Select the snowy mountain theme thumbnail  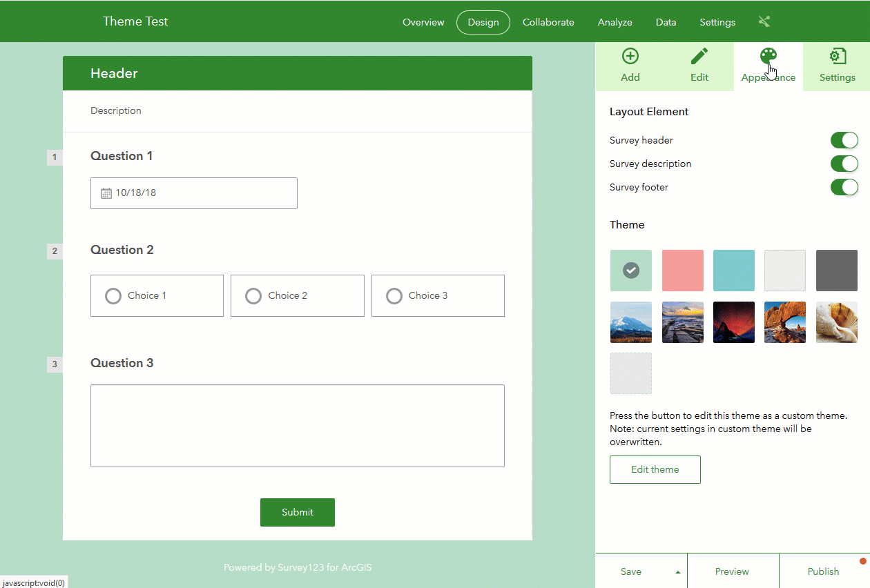[631, 322]
